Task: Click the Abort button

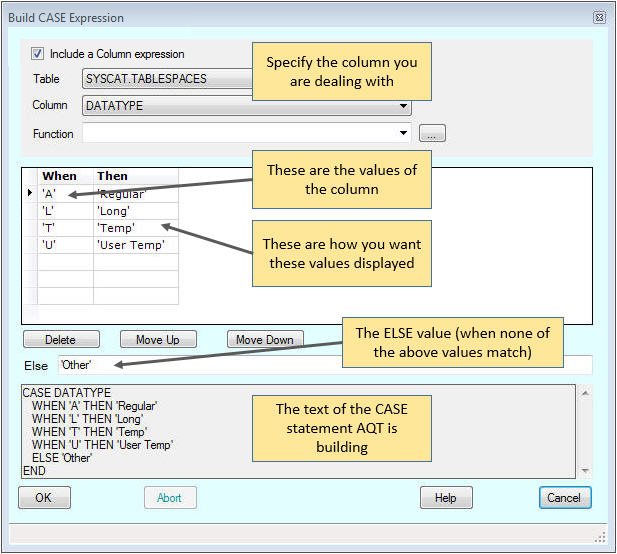Action: [170, 498]
